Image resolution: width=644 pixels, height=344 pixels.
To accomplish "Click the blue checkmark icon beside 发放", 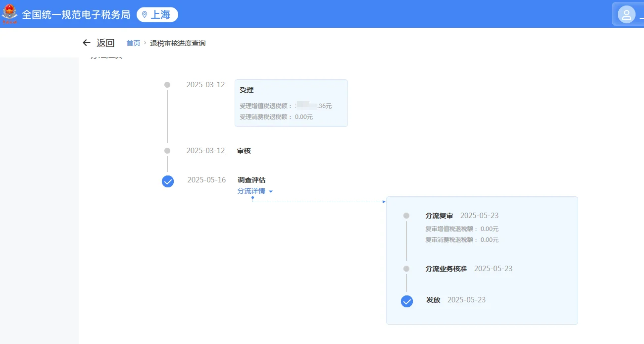I will click(x=406, y=301).
